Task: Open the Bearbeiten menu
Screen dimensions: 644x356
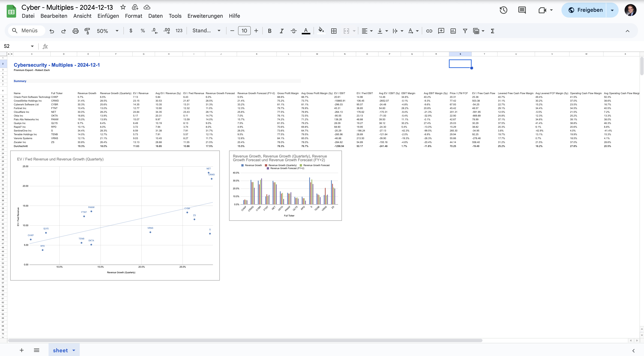Action: 54,16
